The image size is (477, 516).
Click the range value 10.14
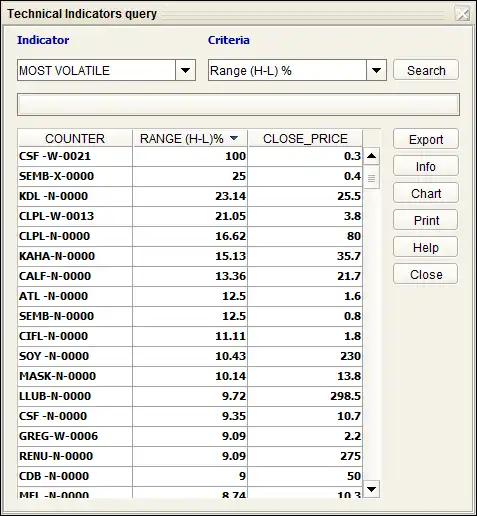[x=231, y=376]
